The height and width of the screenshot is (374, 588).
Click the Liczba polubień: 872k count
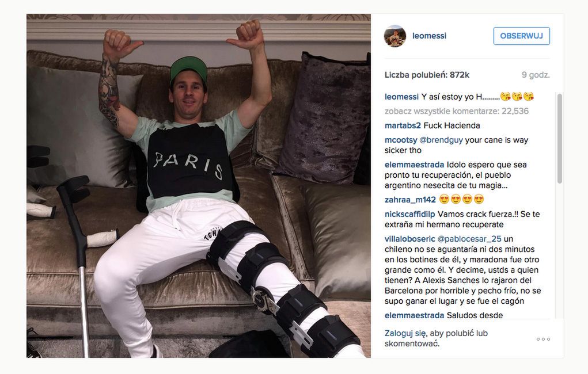(427, 75)
